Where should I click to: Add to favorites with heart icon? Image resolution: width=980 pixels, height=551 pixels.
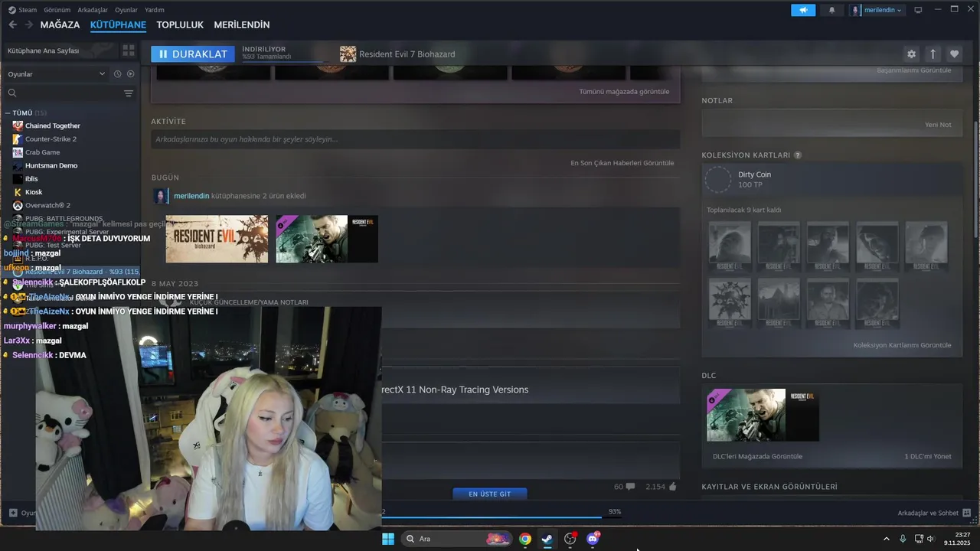pos(954,54)
